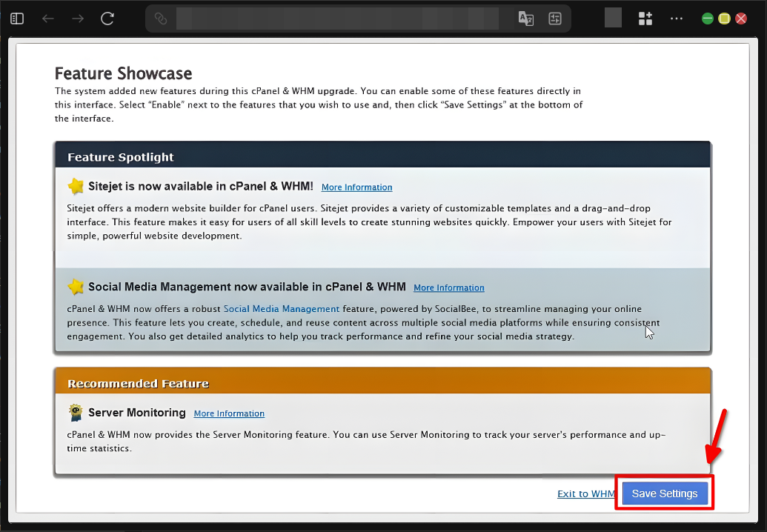Click the browser forward arrow

pyautogui.click(x=77, y=18)
